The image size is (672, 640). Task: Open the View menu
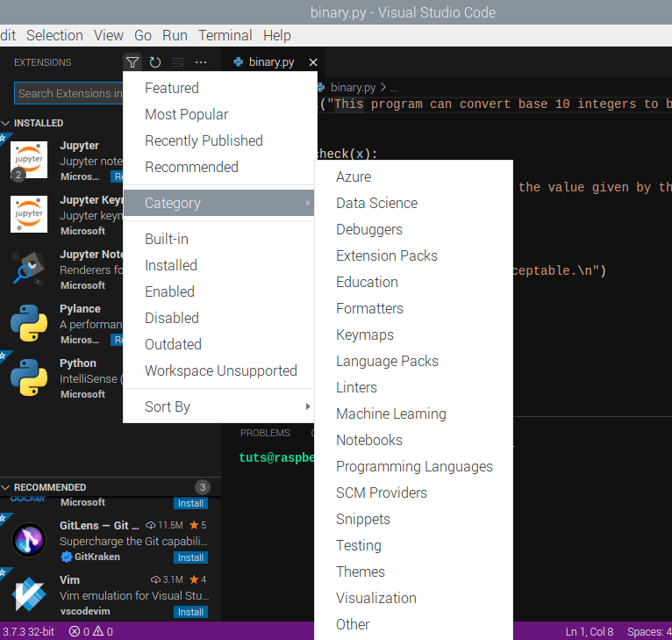[109, 35]
